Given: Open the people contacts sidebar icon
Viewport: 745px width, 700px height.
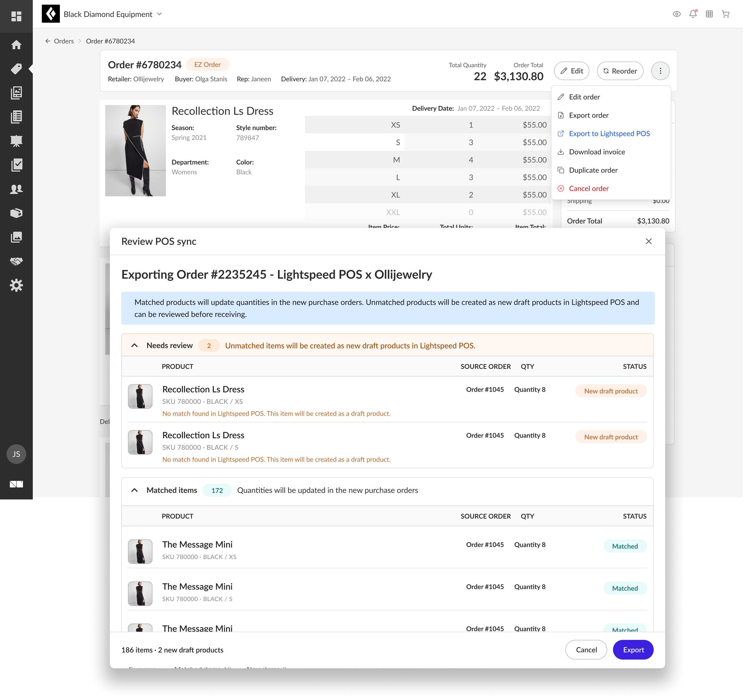Looking at the screenshot, I should click(16, 190).
